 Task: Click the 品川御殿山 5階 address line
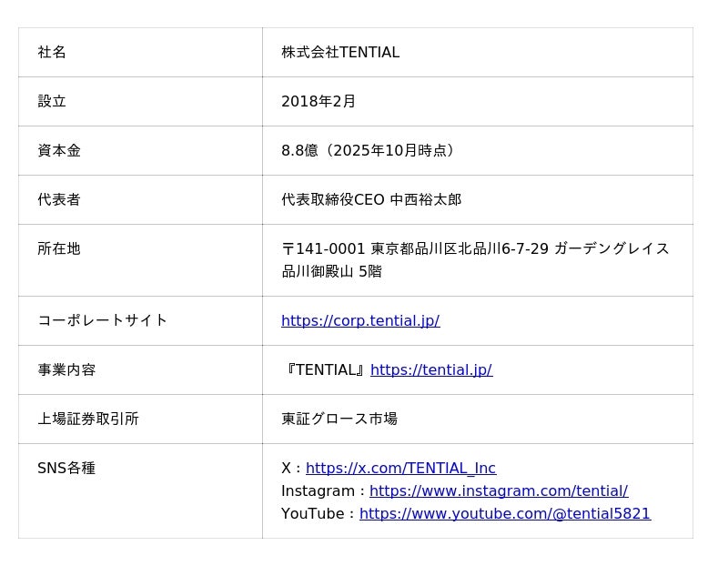tap(331, 271)
